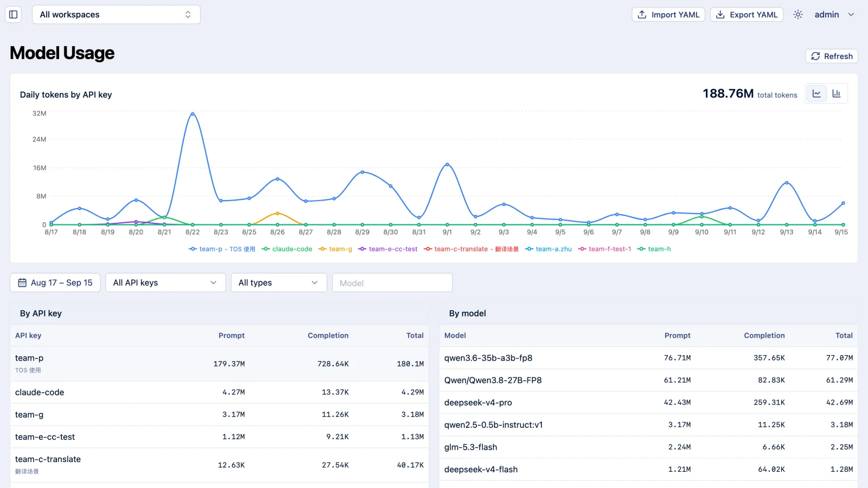Expand the All types filter
The width and height of the screenshot is (868, 488).
pos(279,282)
